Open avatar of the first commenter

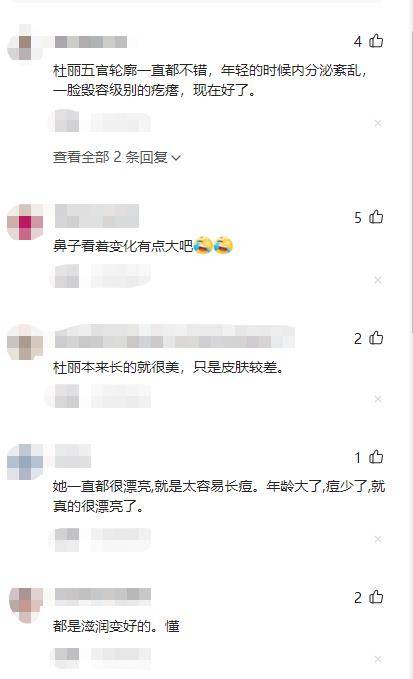pos(25,42)
